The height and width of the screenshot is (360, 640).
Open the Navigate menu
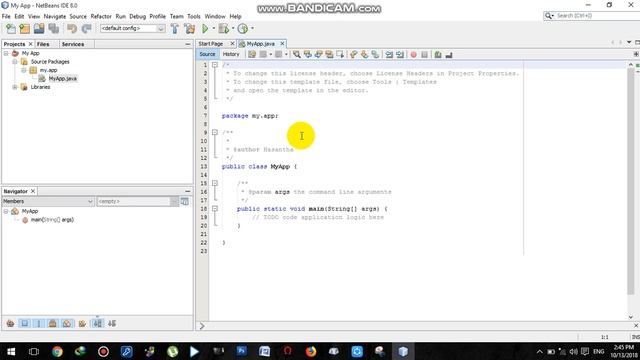tap(55, 16)
